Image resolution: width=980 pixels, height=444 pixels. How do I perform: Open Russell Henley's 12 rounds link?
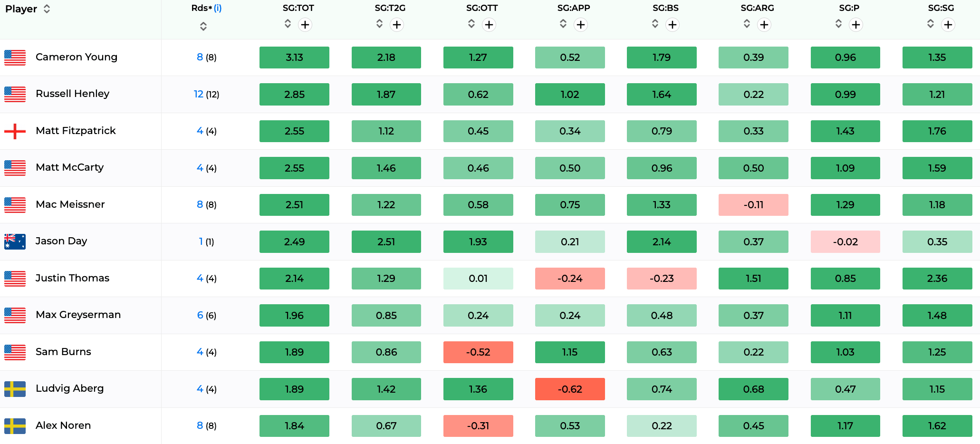[199, 94]
